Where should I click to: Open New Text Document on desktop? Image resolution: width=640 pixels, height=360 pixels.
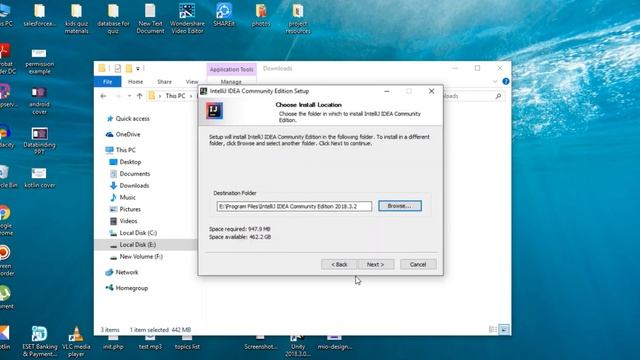(150, 19)
